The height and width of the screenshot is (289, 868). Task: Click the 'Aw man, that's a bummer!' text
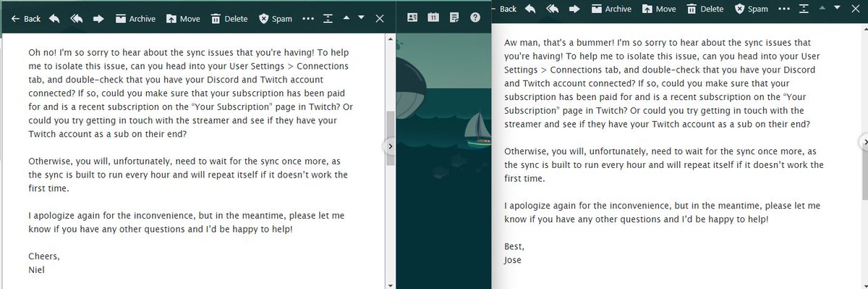click(558, 43)
